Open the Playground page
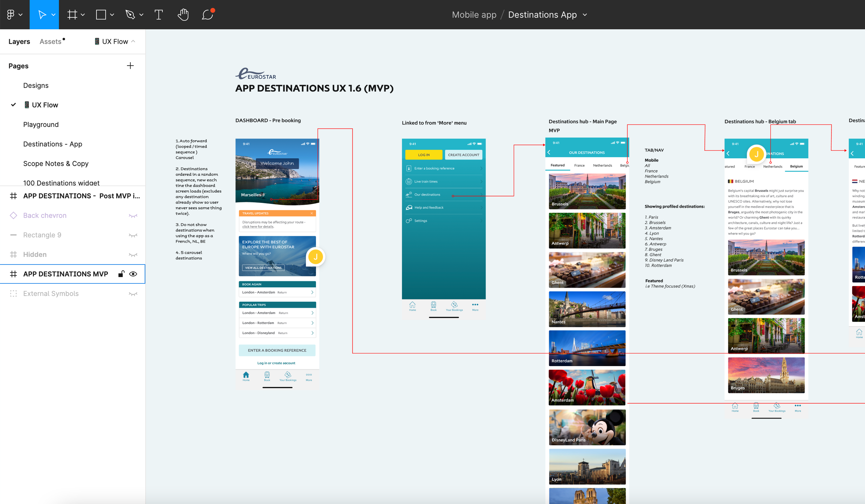The width and height of the screenshot is (865, 504). click(x=41, y=125)
